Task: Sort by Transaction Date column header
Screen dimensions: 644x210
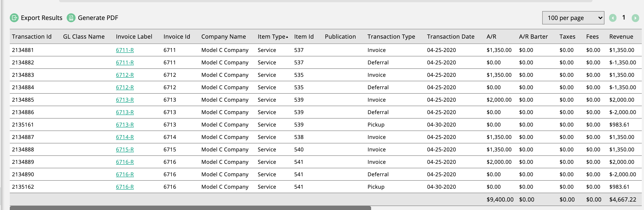Action: pos(450,37)
